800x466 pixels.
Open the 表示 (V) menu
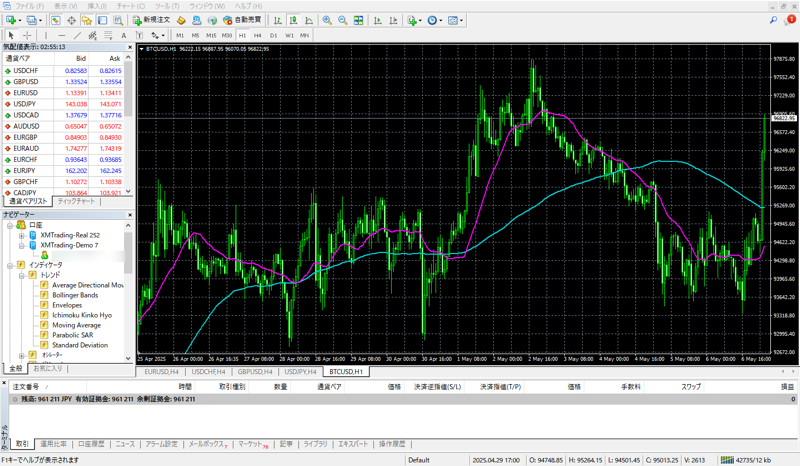pos(65,6)
